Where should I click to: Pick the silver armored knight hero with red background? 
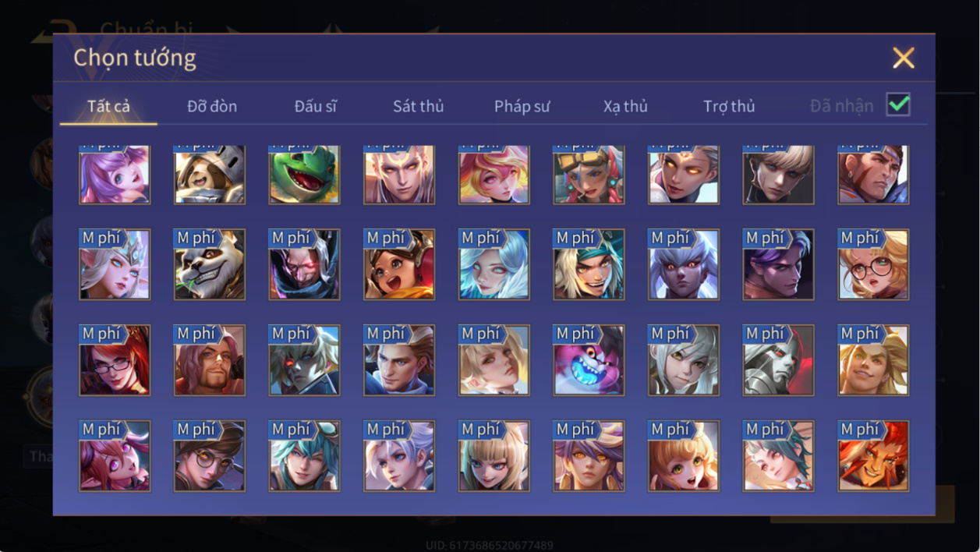click(x=779, y=360)
